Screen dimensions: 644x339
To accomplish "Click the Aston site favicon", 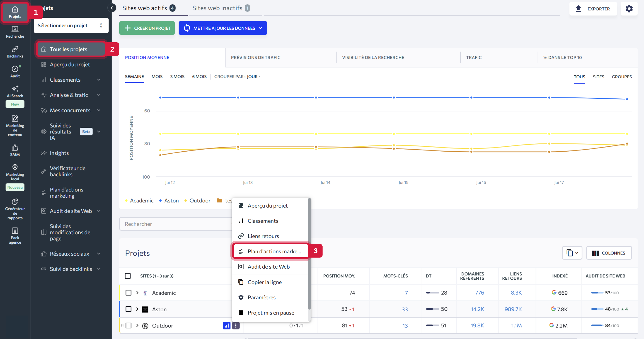I will pos(145,309).
